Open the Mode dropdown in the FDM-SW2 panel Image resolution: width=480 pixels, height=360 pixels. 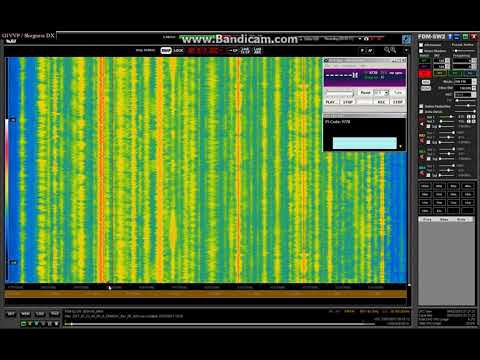[x=465, y=82]
